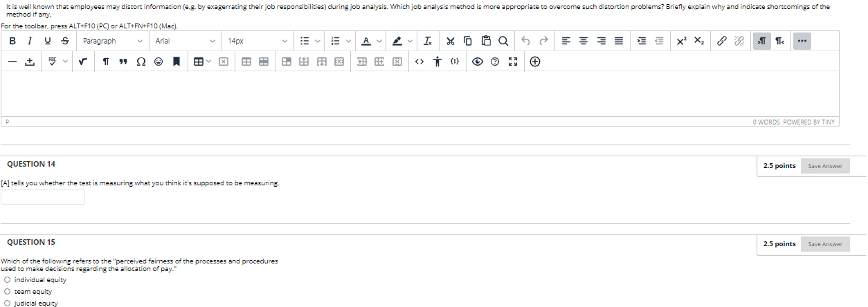
Task: Toggle italic formatting
Action: [30, 41]
